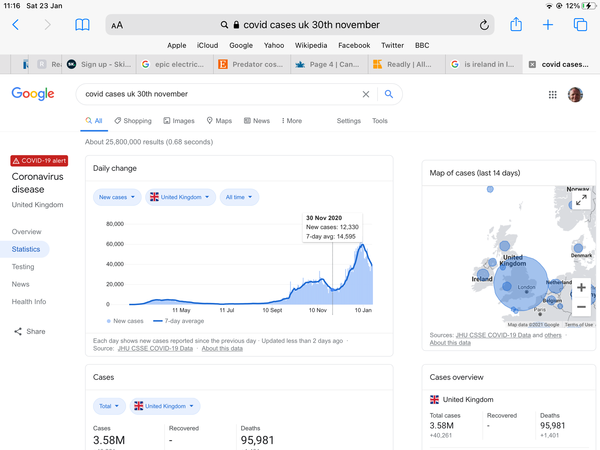Open Safari bookmarks book icon
Screen dimensions: 600x450
point(82,25)
